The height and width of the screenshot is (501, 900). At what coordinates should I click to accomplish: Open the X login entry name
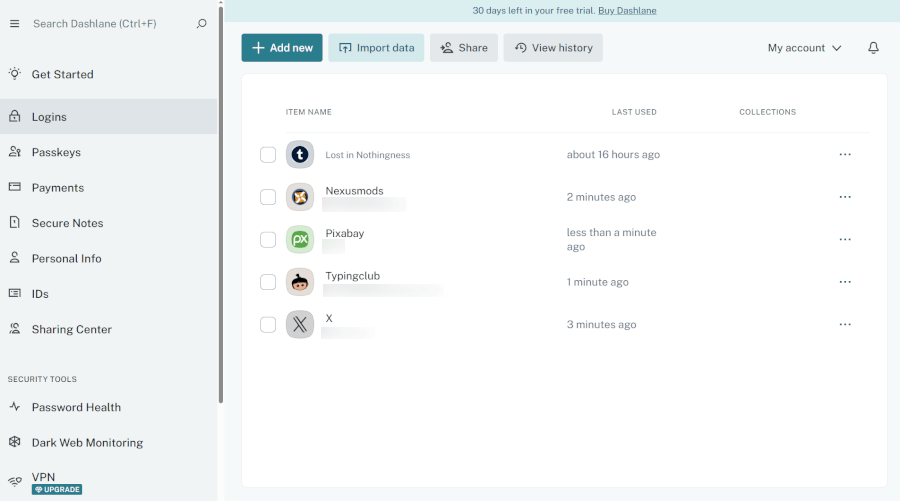click(x=329, y=318)
